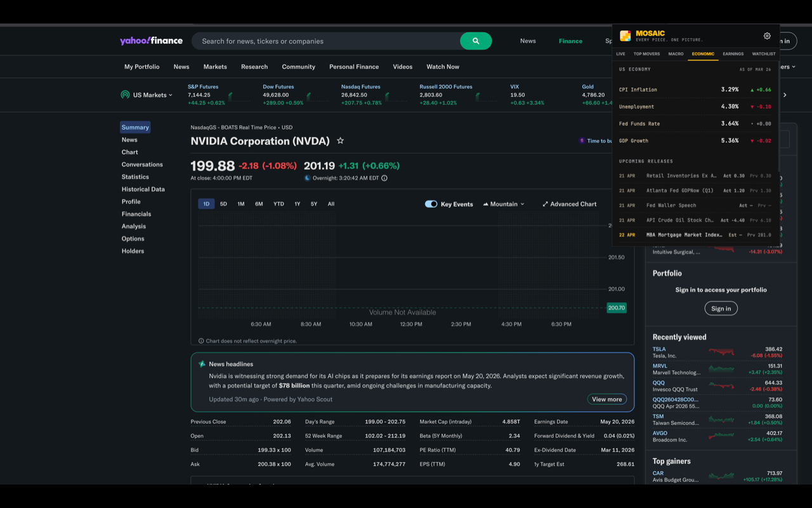Open the Options sidebar section
Screen dimensions: 812x508
tap(133, 239)
